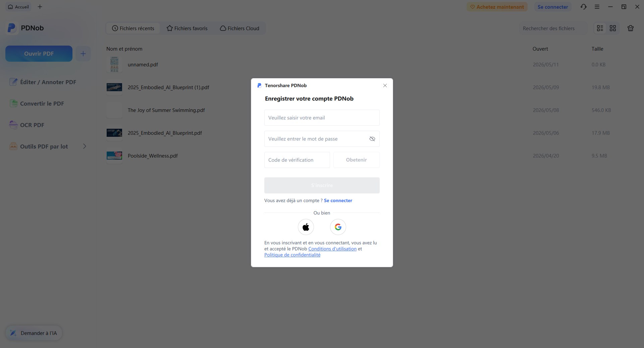Select unnamed.pdf file name
This screenshot has height=348, width=644.
pyautogui.click(x=143, y=65)
